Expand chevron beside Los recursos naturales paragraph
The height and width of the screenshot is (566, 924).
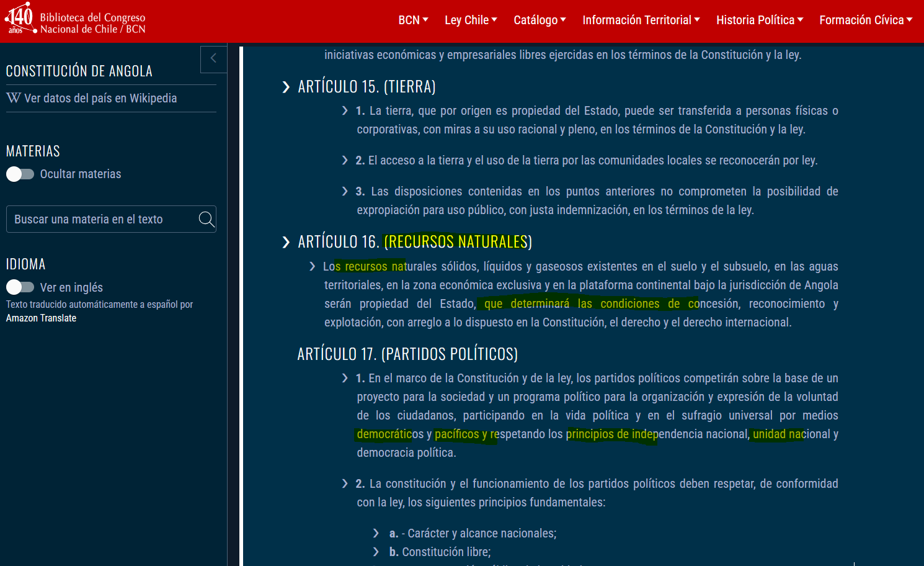pos(313,266)
